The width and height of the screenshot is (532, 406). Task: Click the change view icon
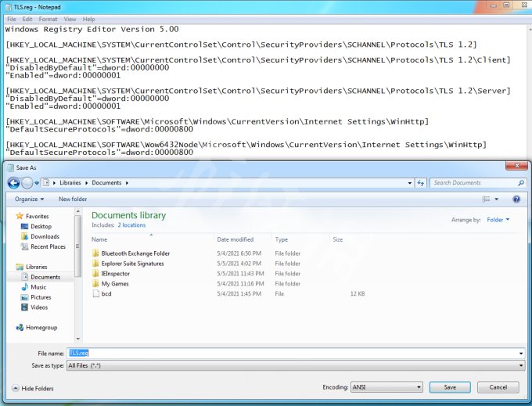(486, 199)
